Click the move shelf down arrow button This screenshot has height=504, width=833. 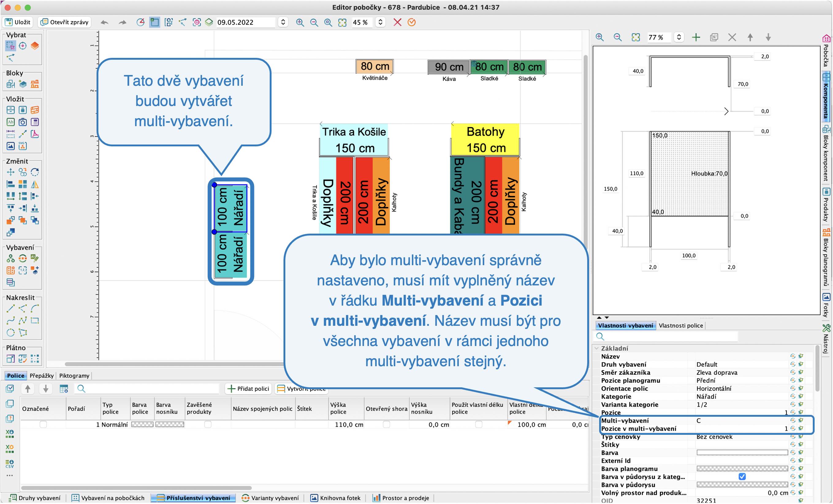click(46, 389)
